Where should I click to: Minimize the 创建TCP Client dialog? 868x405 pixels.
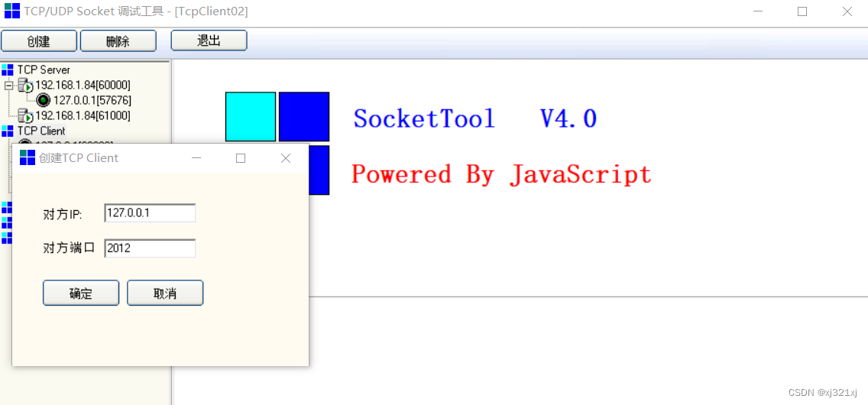196,158
